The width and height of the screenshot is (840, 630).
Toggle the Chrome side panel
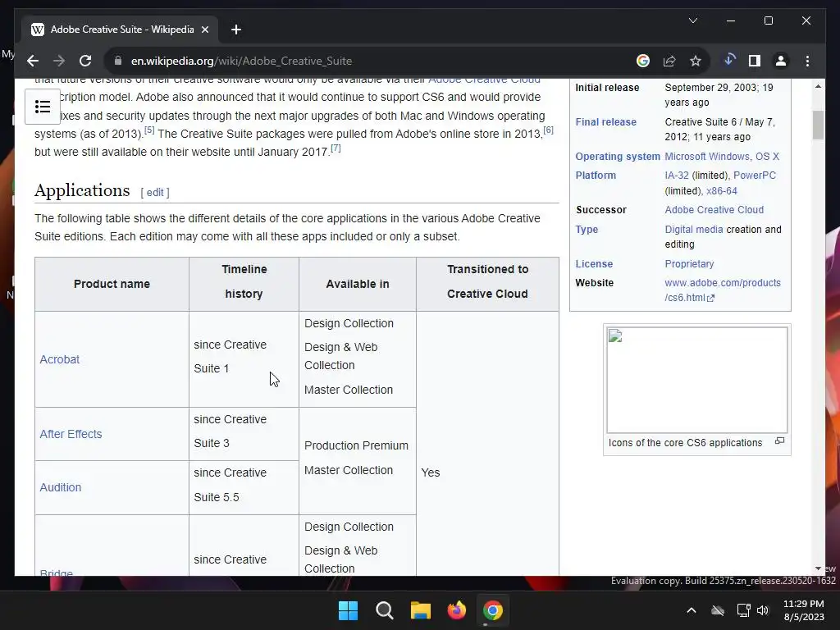pos(755,61)
